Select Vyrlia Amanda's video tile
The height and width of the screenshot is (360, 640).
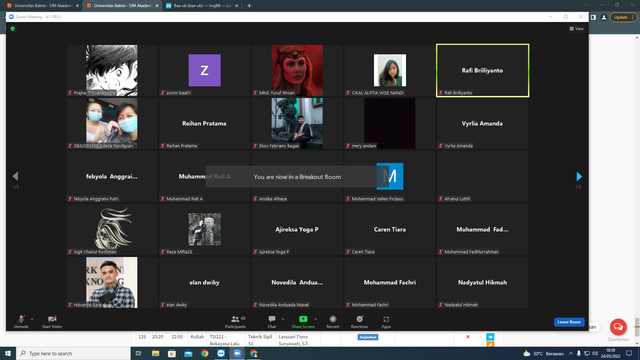482,123
